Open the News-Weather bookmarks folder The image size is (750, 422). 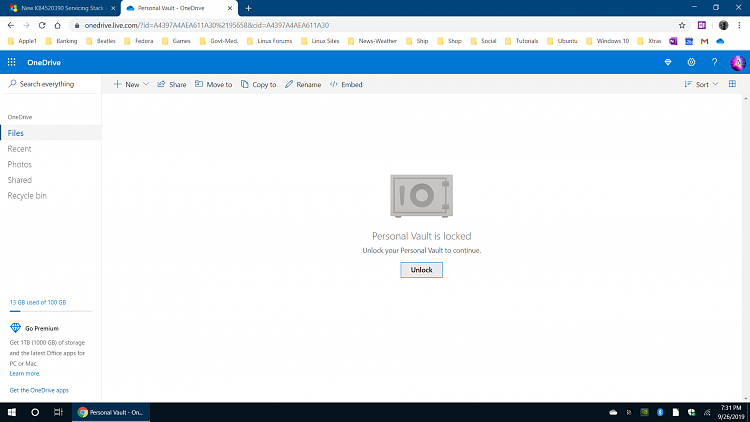tap(372, 41)
